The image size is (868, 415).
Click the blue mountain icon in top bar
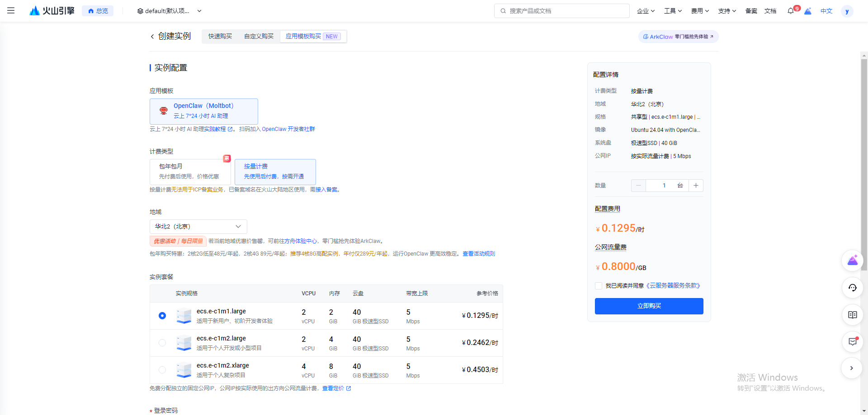click(808, 11)
